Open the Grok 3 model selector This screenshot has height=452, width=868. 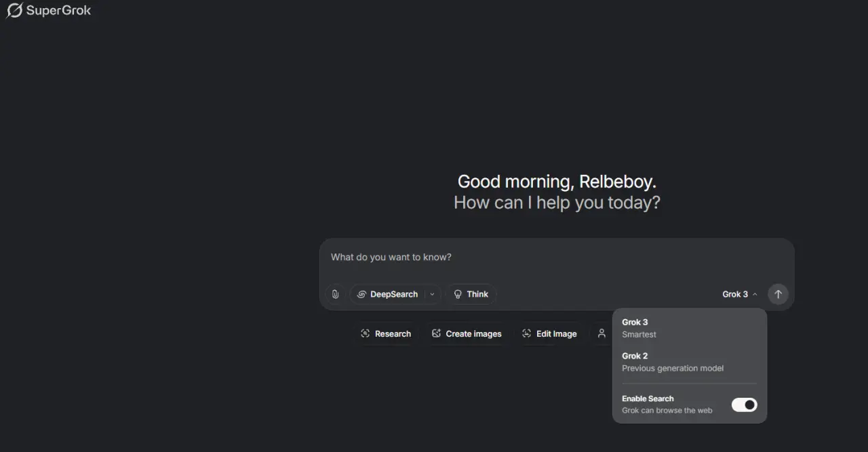740,294
